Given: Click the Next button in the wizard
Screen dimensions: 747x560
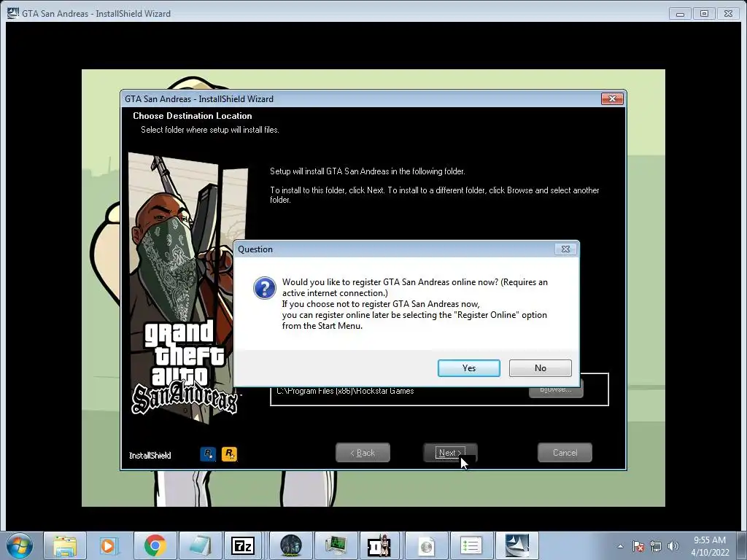Looking at the screenshot, I should (x=450, y=453).
